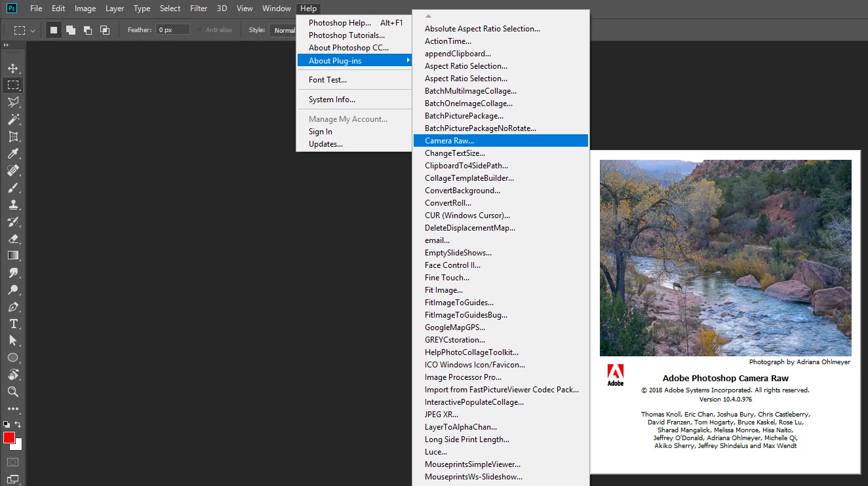Image resolution: width=868 pixels, height=486 pixels.
Task: Choose Subtract from selection mode
Action: coord(88,30)
